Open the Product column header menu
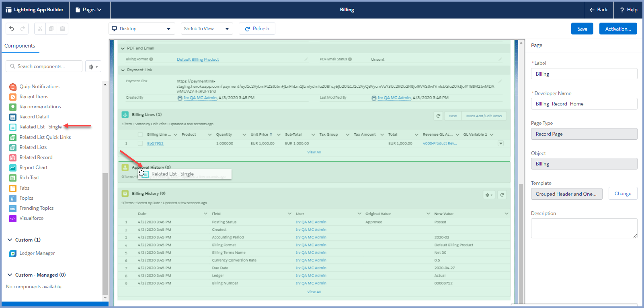Image resolution: width=644 pixels, height=308 pixels. click(x=209, y=134)
